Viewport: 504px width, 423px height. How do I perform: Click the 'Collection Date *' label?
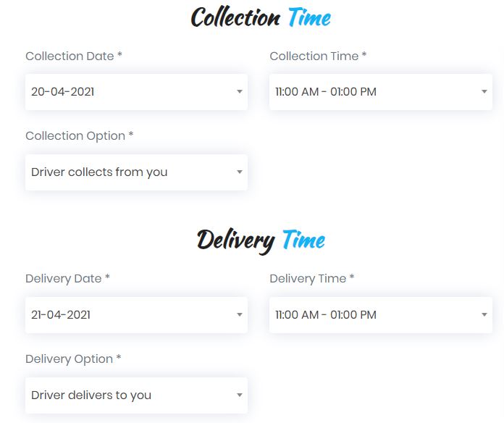click(74, 56)
